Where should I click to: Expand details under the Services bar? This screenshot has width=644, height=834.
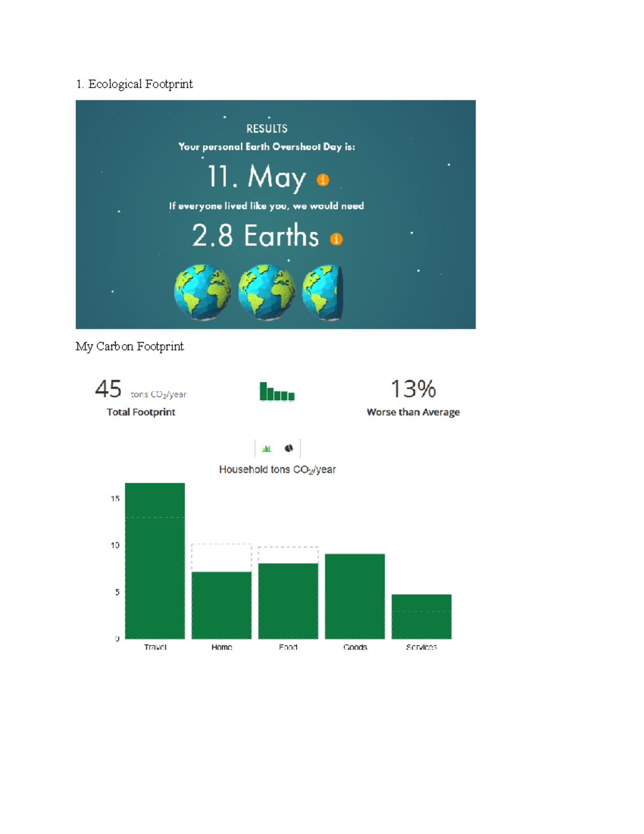point(422,615)
